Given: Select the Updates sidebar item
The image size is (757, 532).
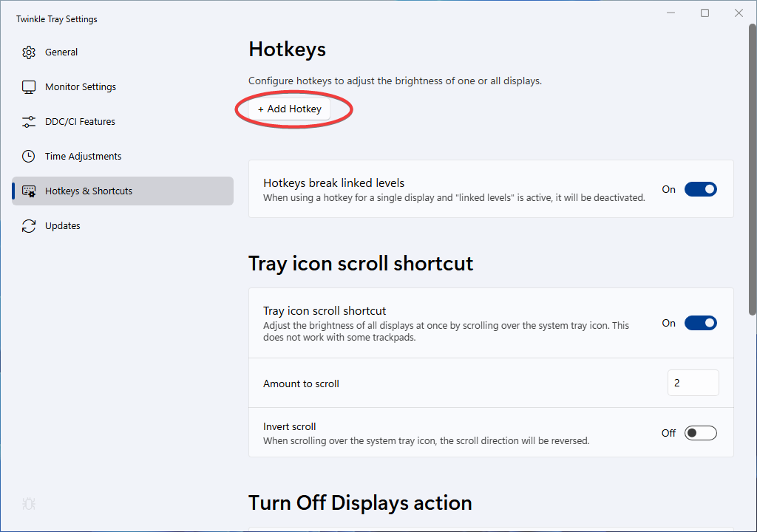Looking at the screenshot, I should 63,226.
